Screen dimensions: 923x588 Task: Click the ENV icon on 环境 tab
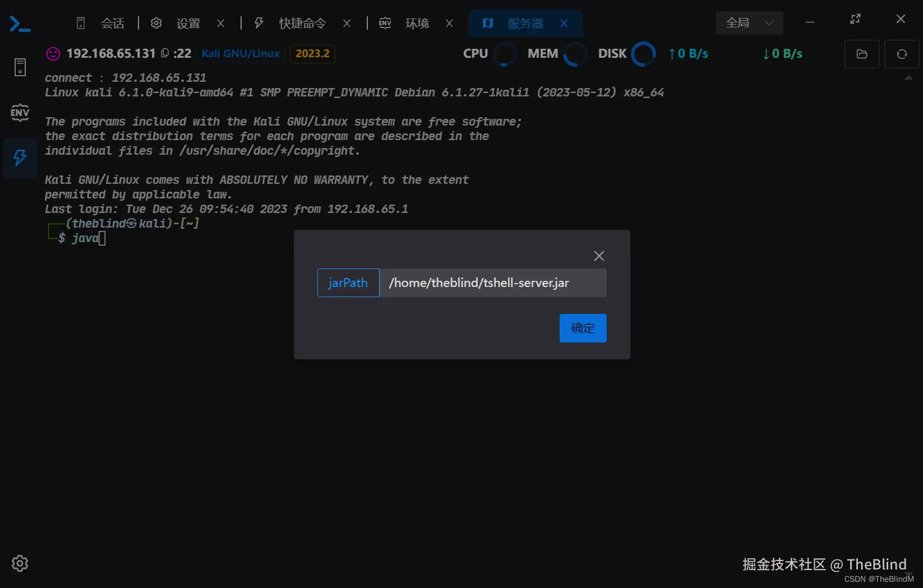(385, 23)
